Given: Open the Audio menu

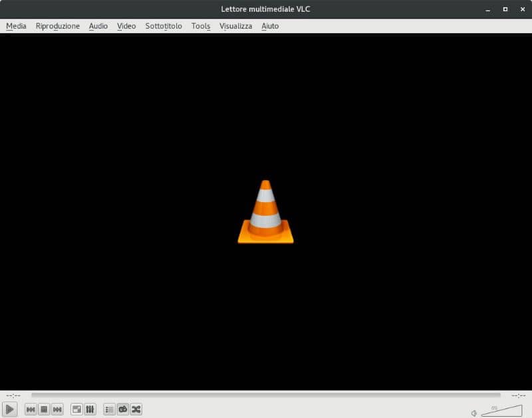Looking at the screenshot, I should pos(98,26).
